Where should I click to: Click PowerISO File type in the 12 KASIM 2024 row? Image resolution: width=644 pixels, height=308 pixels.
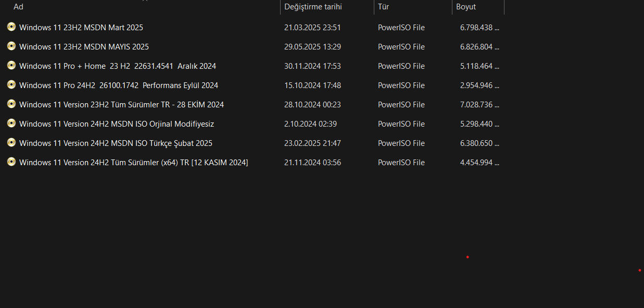(x=401, y=163)
